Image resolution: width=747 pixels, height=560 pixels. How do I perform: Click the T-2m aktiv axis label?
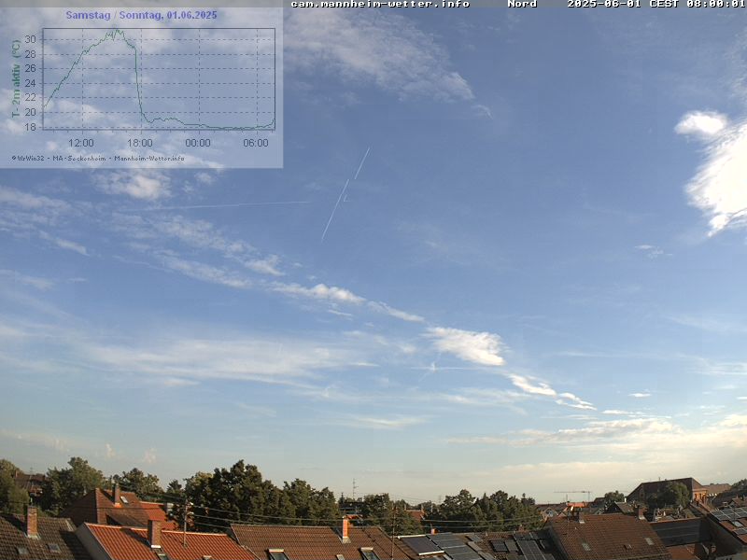[16, 78]
